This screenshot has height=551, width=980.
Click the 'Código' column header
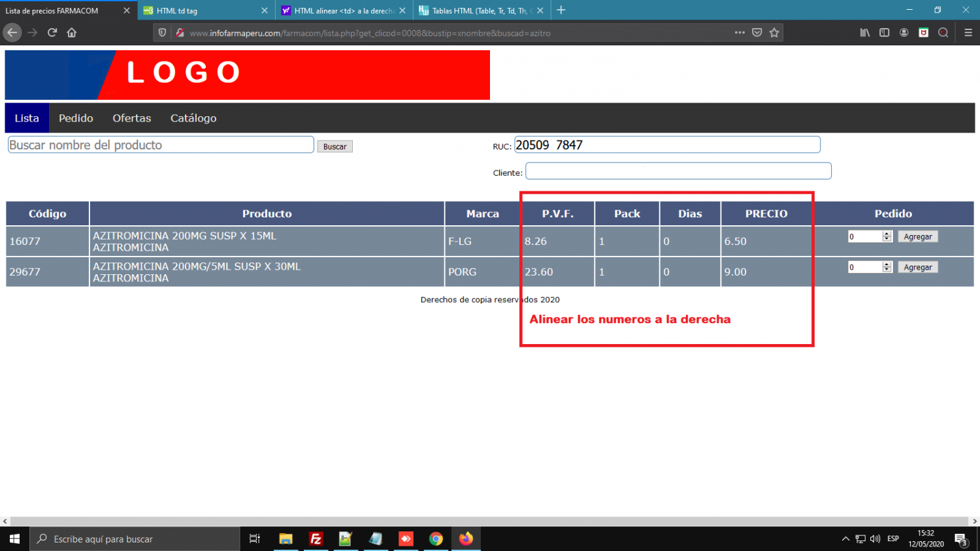[x=48, y=213]
